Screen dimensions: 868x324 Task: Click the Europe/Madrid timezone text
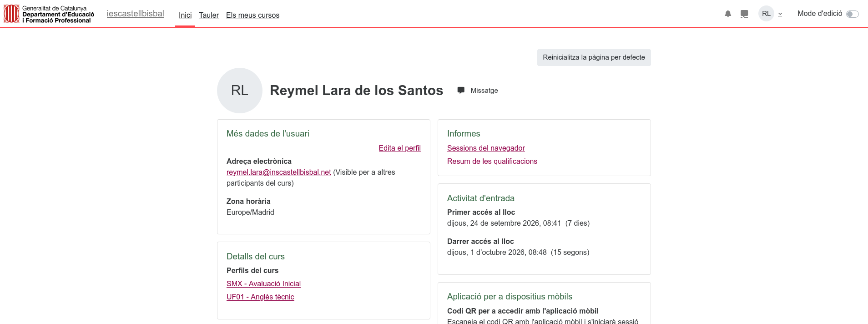(250, 212)
